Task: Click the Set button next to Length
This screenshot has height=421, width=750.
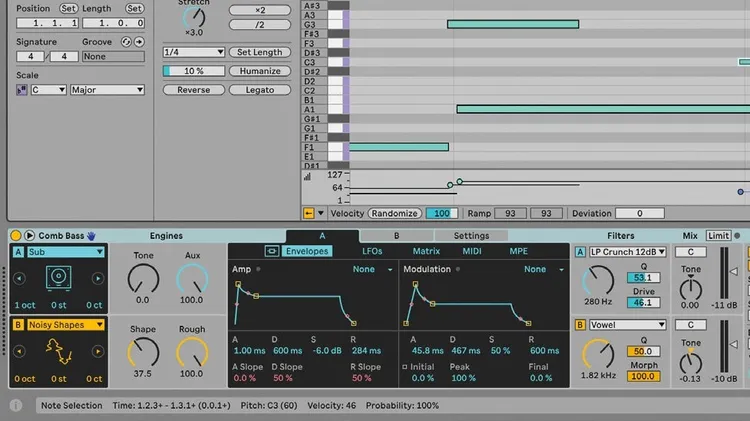Action: click(134, 9)
